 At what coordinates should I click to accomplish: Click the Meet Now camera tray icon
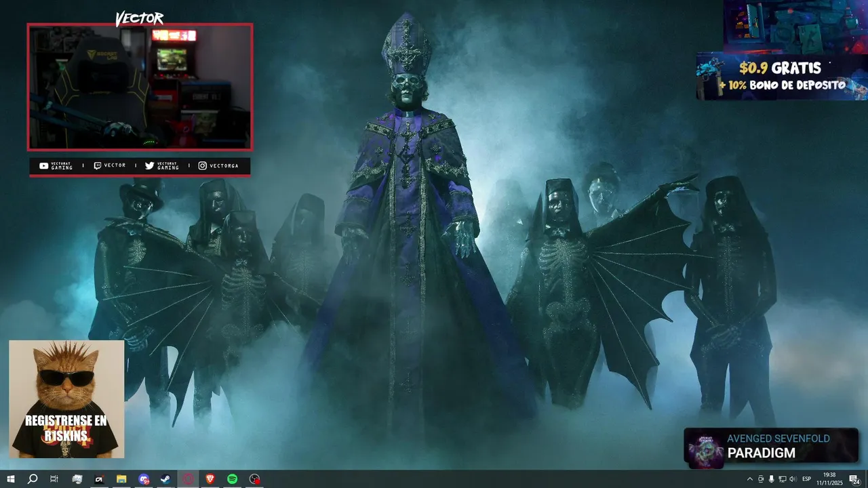[760, 479]
